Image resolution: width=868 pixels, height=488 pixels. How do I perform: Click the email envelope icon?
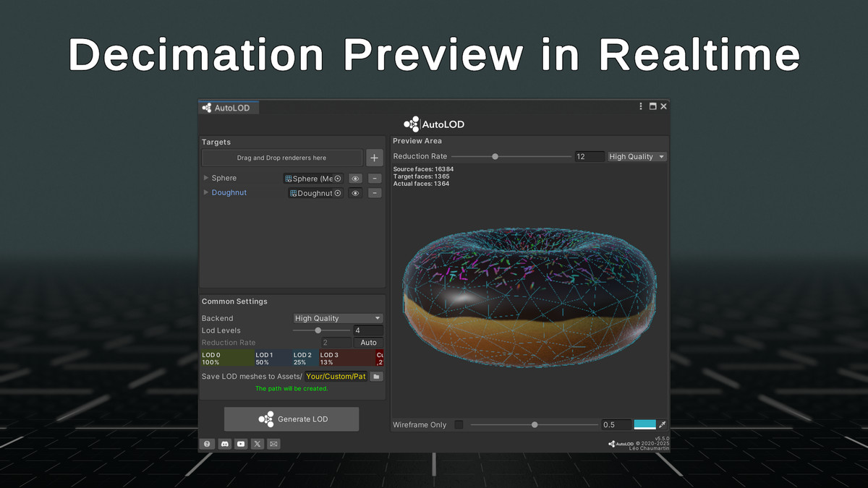pos(273,444)
